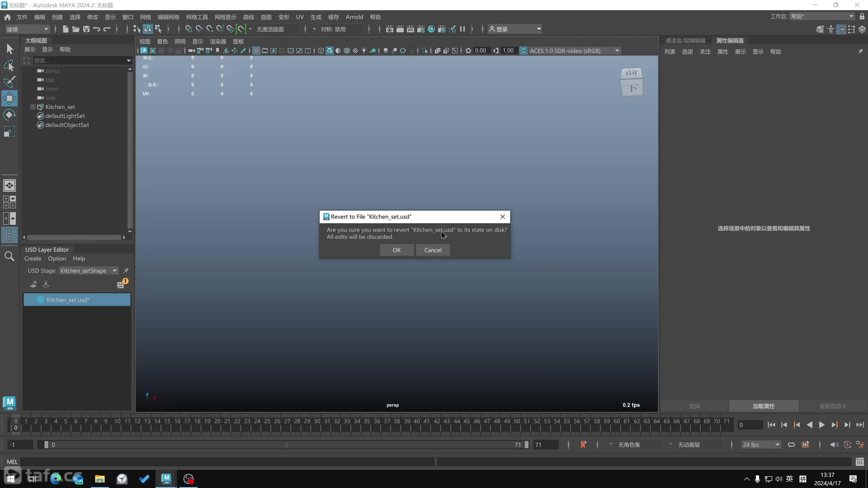The width and height of the screenshot is (868, 488).
Task: Click the MEL command input field
Action: [x=228, y=462]
